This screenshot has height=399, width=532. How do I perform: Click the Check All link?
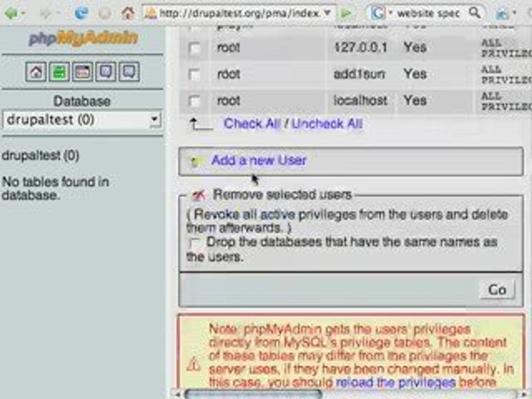[x=252, y=124]
